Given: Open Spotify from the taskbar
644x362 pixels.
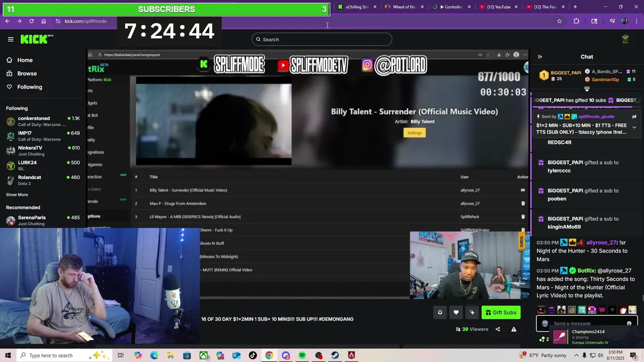Looking at the screenshot, I should [x=302, y=355].
